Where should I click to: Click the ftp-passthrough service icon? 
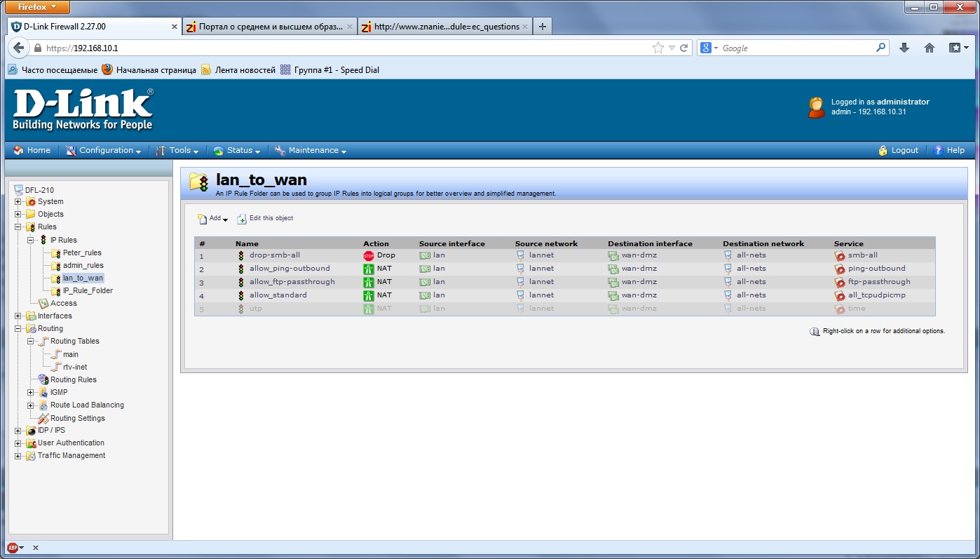840,282
